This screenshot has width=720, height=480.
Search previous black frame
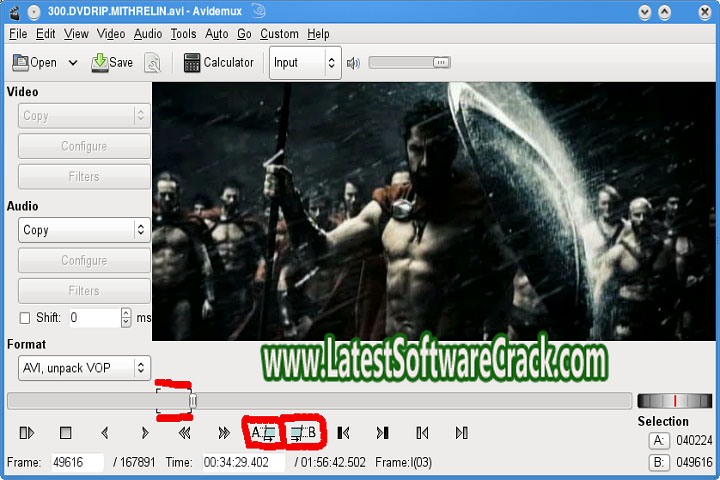point(343,433)
